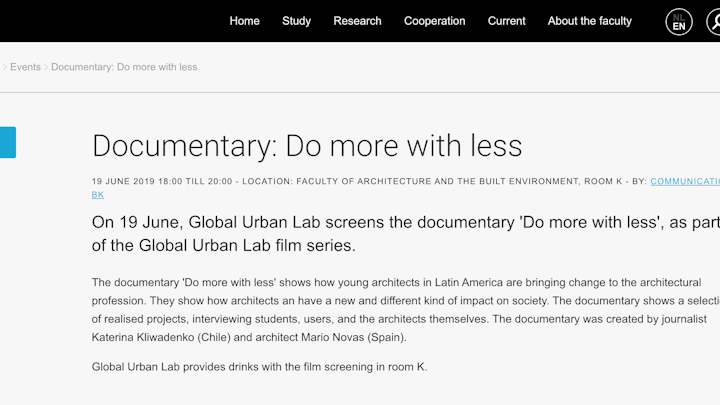The width and height of the screenshot is (720, 405).
Task: Click the paragraph about young architects in Latin America
Action: tap(400, 309)
